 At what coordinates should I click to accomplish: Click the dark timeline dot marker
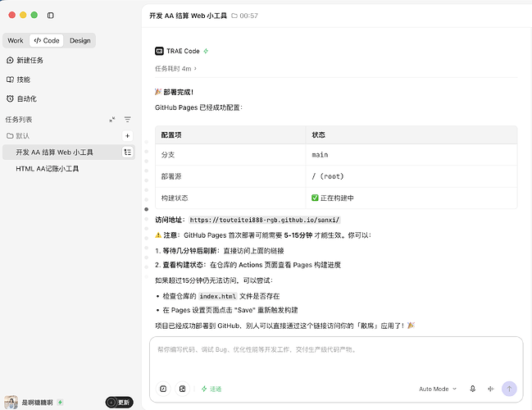(x=146, y=209)
